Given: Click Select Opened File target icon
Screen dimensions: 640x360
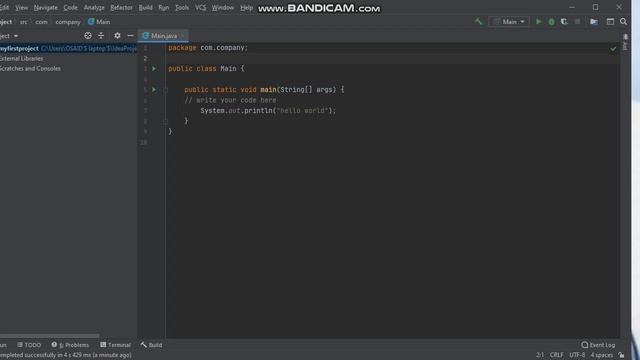Looking at the screenshot, I should point(88,36).
